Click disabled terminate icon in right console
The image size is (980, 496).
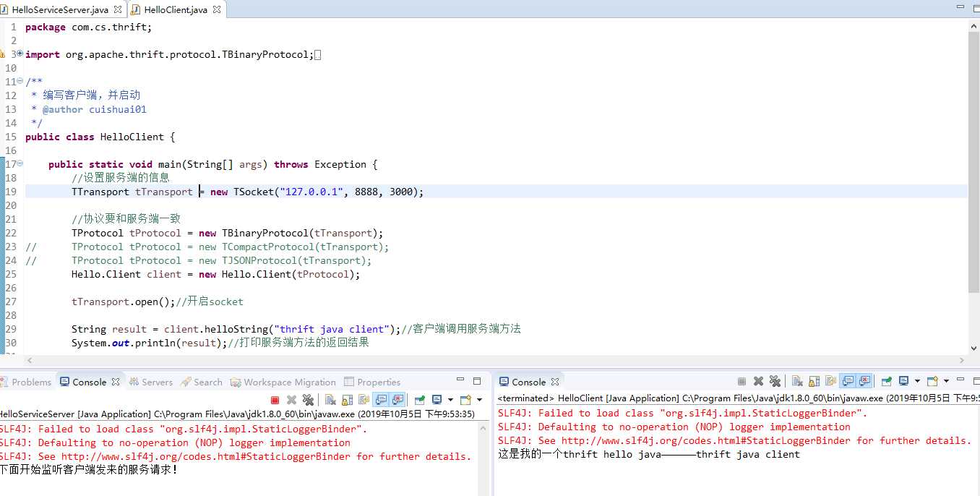pos(742,381)
